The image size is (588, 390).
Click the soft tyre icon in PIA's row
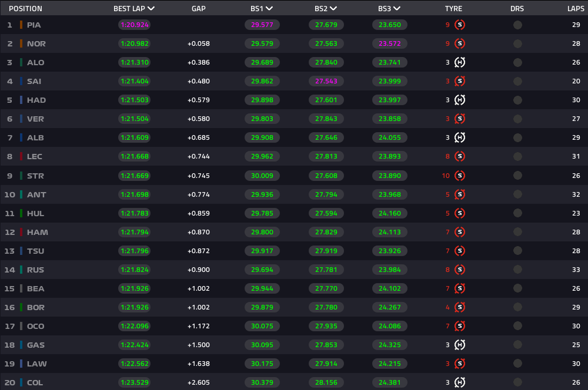point(460,25)
